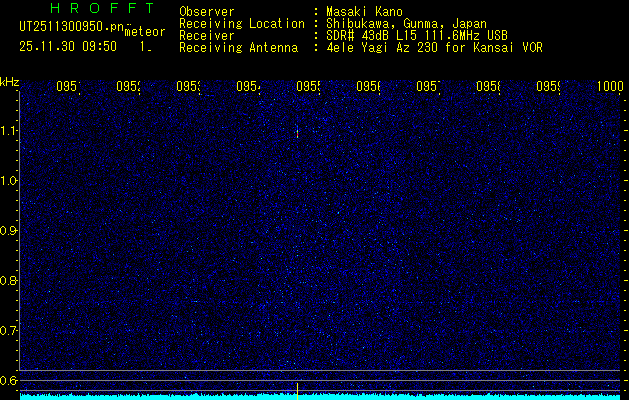Click the bright meteor echo near 1.1 kHz
629x400 pixels.
click(297, 132)
